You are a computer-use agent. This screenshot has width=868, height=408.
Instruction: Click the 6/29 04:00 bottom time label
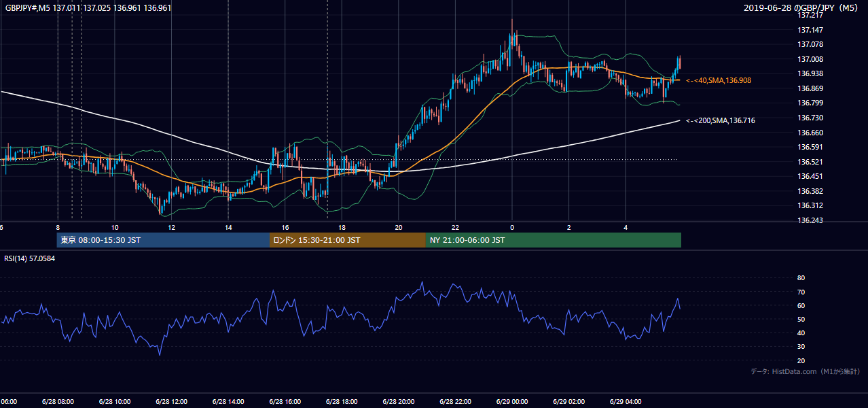click(x=625, y=402)
